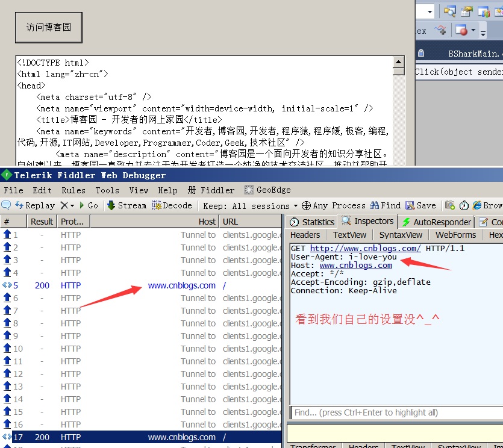This screenshot has height=448, width=503.
Task: Select session 6 Tunnel to row
Action: tap(141, 298)
